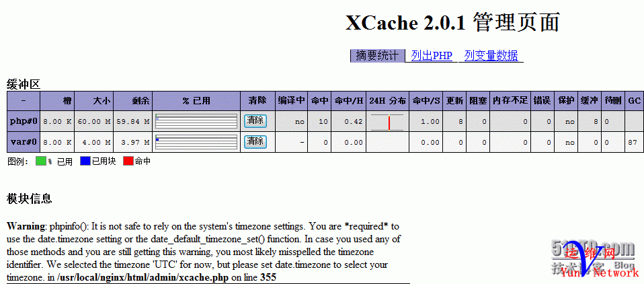Click the 3.97 M remaining cell
The width and height of the screenshot is (644, 284).
tap(133, 142)
